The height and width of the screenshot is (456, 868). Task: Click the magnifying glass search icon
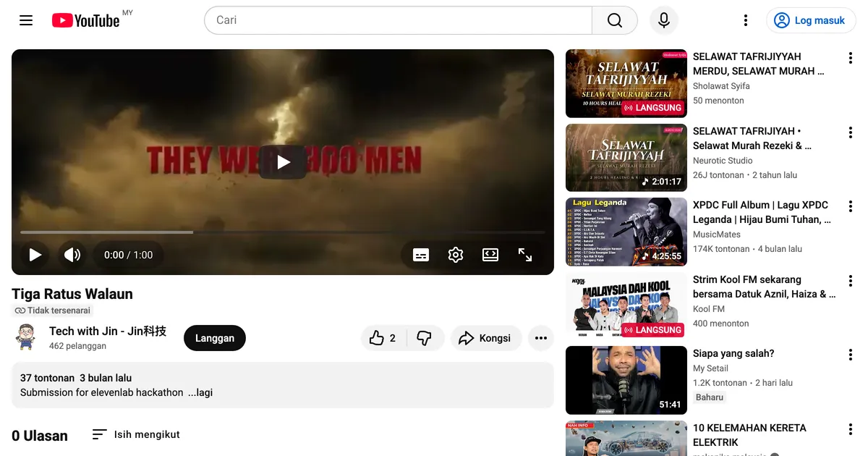(613, 20)
